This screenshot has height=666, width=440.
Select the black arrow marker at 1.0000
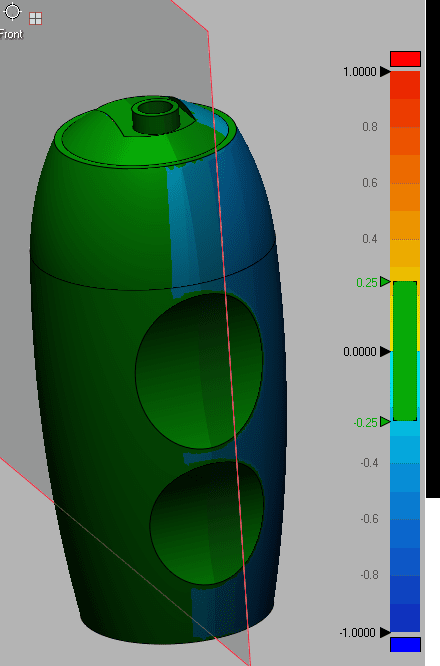pyautogui.click(x=385, y=72)
